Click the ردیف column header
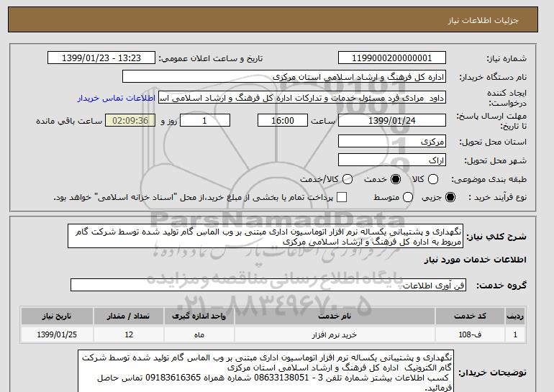The image size is (554, 392). 515,316
